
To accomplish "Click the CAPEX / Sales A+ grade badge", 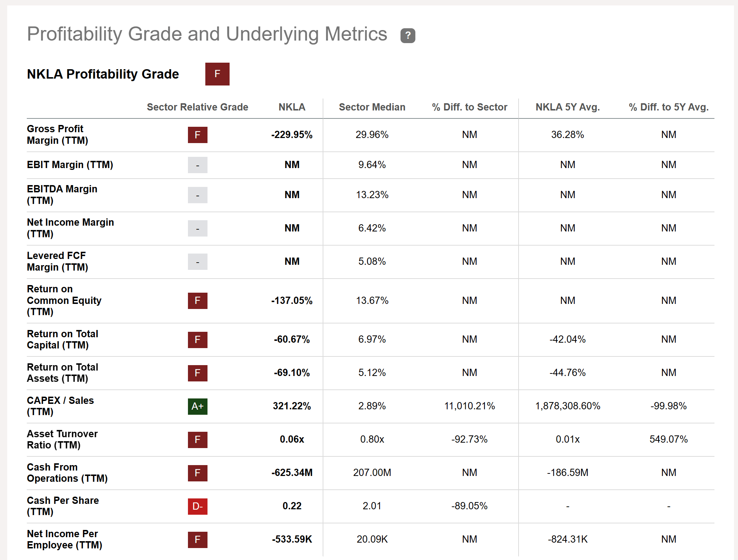I will click(197, 406).
